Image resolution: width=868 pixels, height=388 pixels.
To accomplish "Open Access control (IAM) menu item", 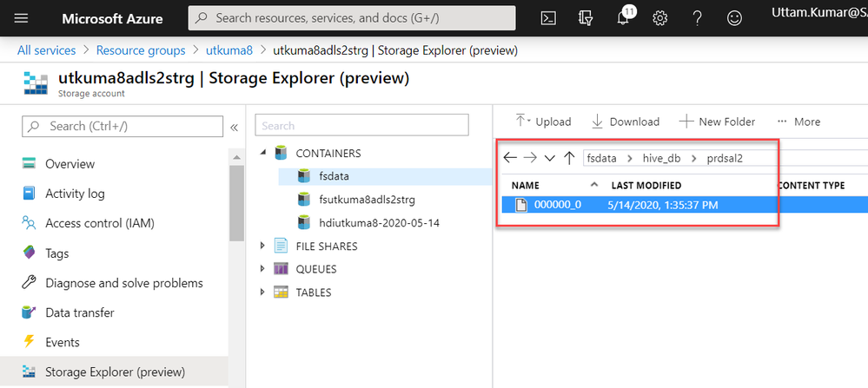I will [99, 223].
